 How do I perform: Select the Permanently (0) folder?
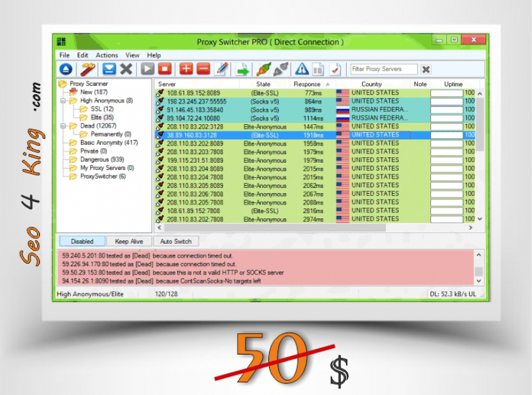111,135
